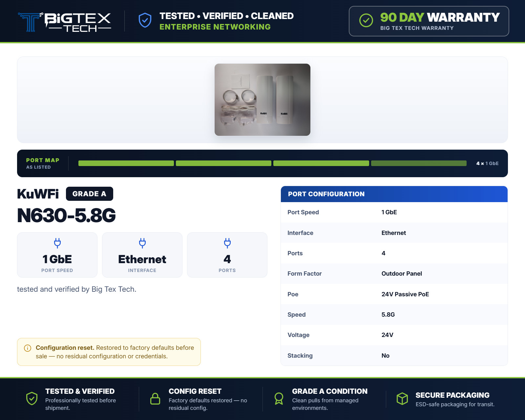Image resolution: width=525 pixels, height=420 pixels.
Task: Click the "PORT MAP" label
Action: 43,160
